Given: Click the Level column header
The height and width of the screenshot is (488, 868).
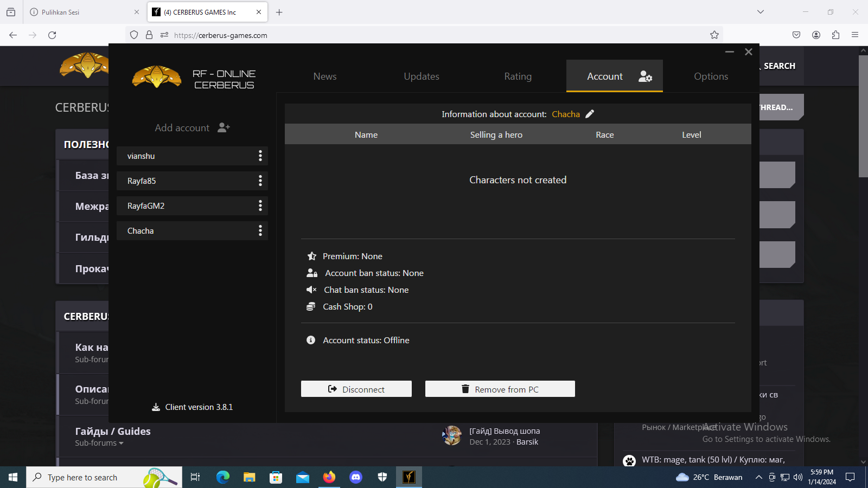Looking at the screenshot, I should click(692, 134).
